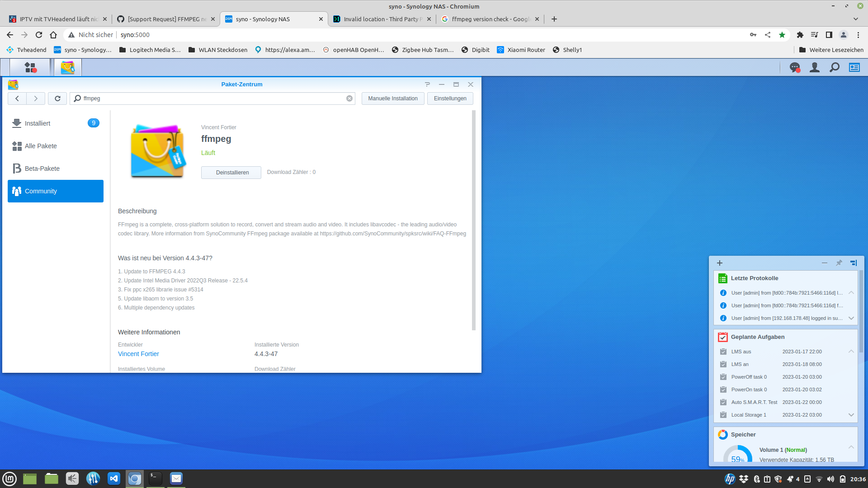This screenshot has width=868, height=488.
Task: Open DSM notifications chat icon
Action: click(x=795, y=67)
